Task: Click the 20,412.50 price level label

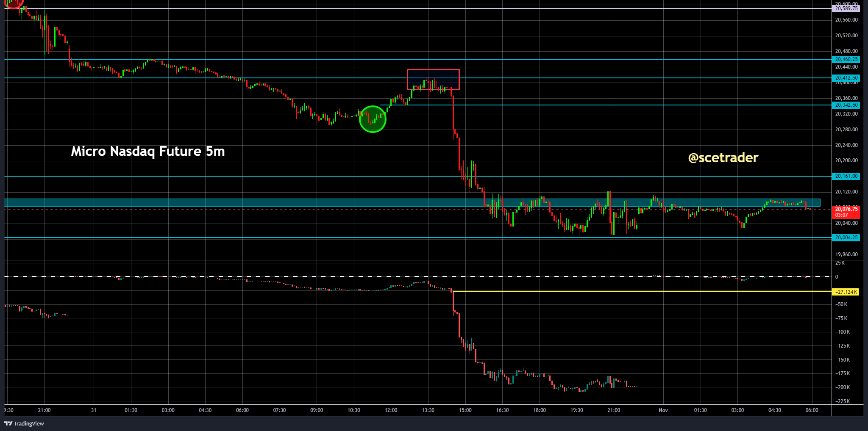Action: 846,78
